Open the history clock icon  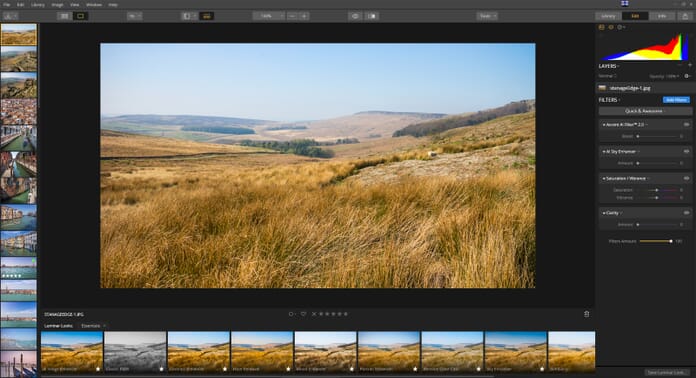point(621,27)
